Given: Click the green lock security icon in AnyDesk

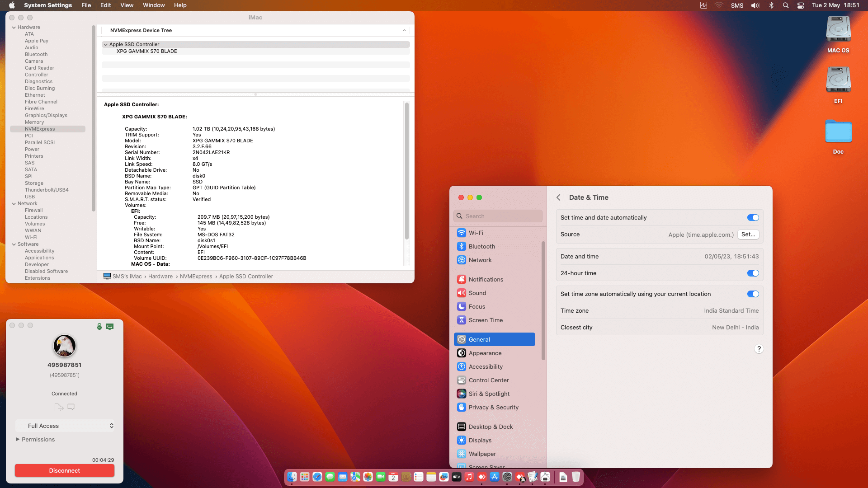Looking at the screenshot, I should tap(99, 326).
